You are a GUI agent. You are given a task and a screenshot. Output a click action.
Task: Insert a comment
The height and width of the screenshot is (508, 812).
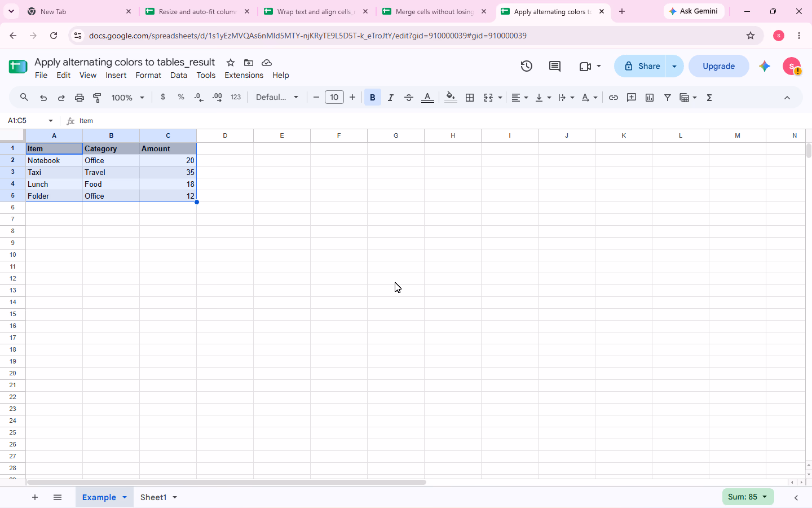(x=632, y=98)
